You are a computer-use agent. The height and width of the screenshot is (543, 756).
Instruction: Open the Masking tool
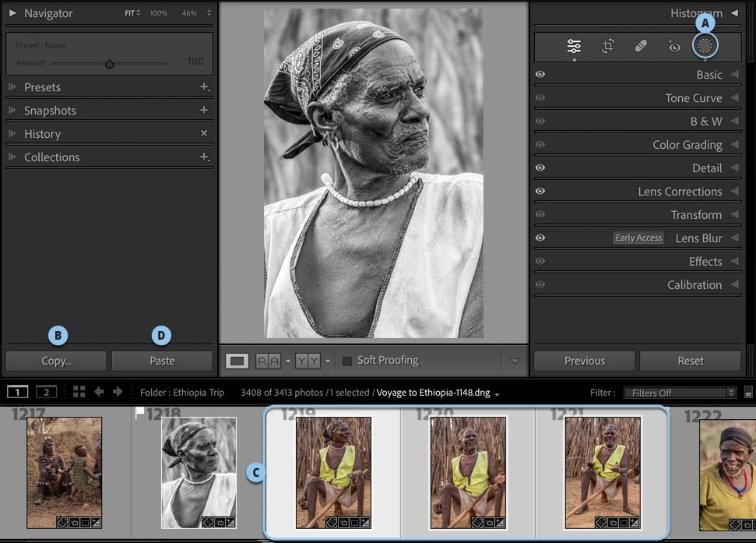705,46
